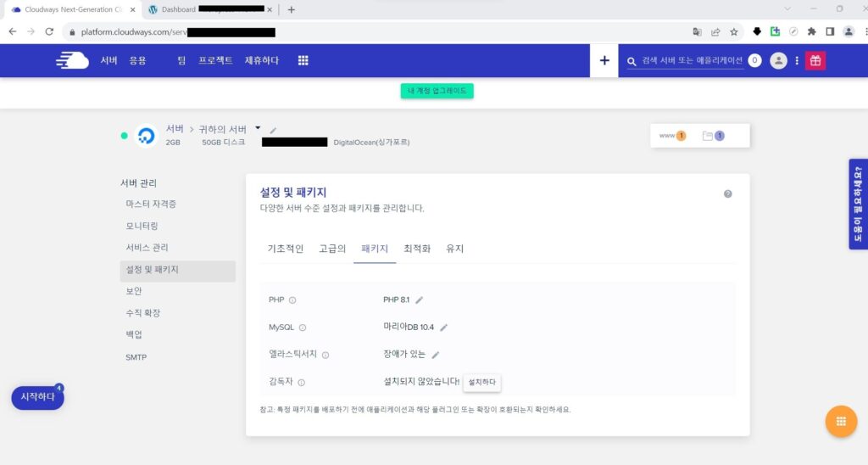The width and height of the screenshot is (868, 465).
Task: Open 설정 및 패키지 in sidebar
Action: 177,270
